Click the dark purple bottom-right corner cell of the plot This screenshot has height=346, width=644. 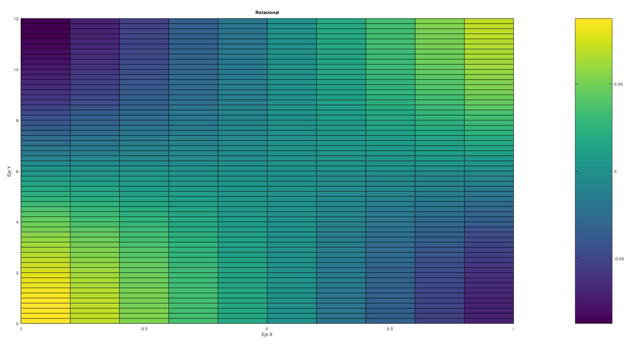pyautogui.click(x=489, y=321)
